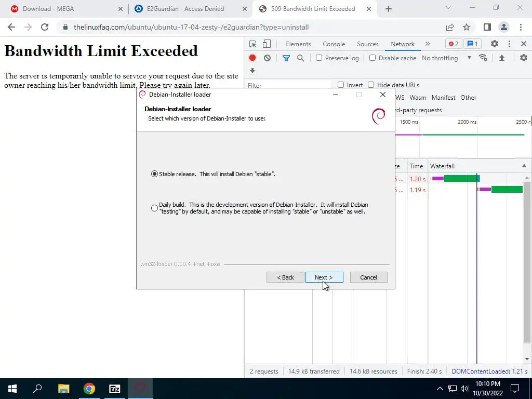Enable the Disable cache checkbox
Viewport: 532px width, 399px height.
point(373,58)
